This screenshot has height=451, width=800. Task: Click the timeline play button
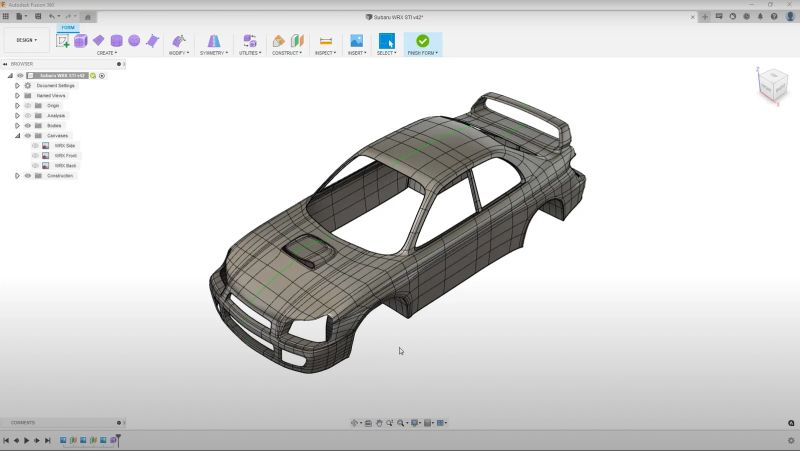[27, 440]
